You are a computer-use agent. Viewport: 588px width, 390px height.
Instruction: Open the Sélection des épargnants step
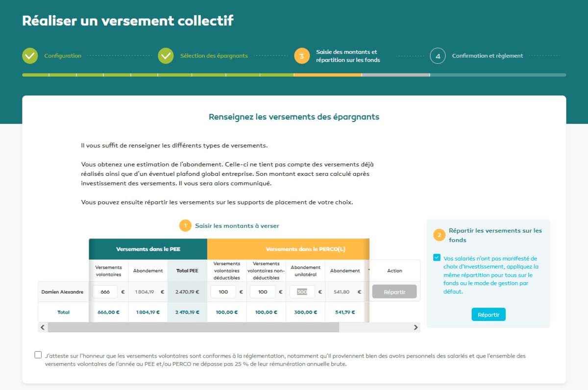point(214,56)
